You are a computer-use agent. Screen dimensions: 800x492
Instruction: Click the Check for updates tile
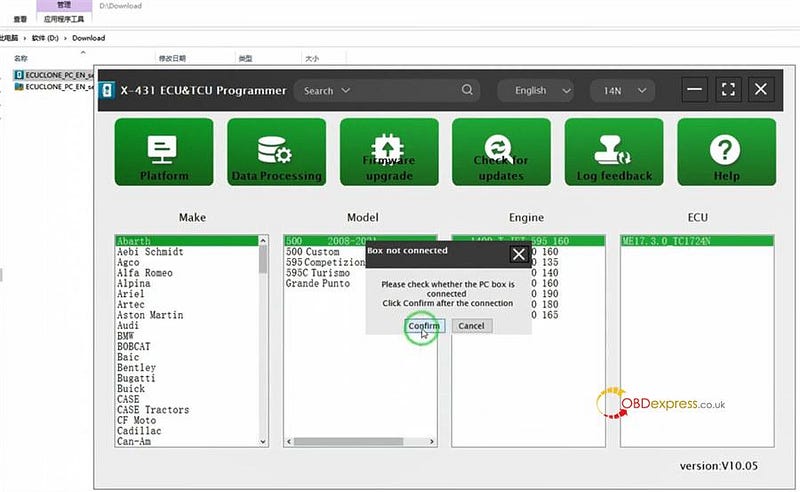pos(501,152)
